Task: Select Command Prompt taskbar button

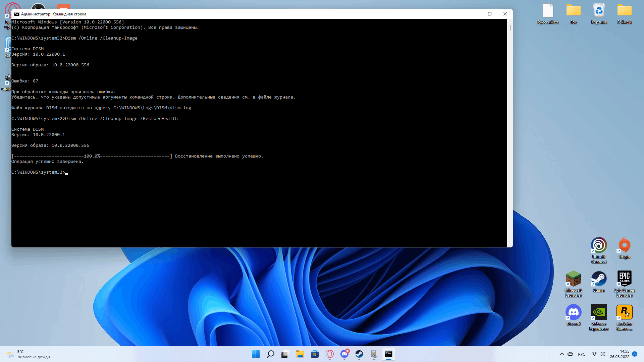Action: pyautogui.click(x=388, y=354)
